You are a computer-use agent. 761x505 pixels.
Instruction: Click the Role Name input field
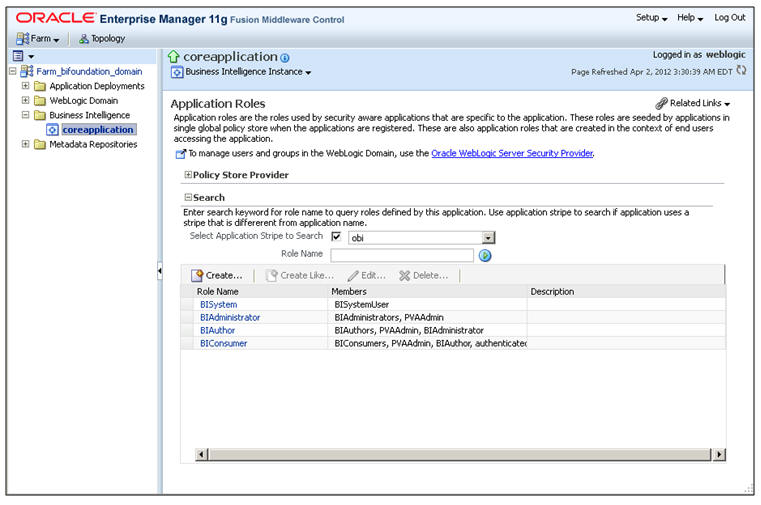pyautogui.click(x=402, y=255)
